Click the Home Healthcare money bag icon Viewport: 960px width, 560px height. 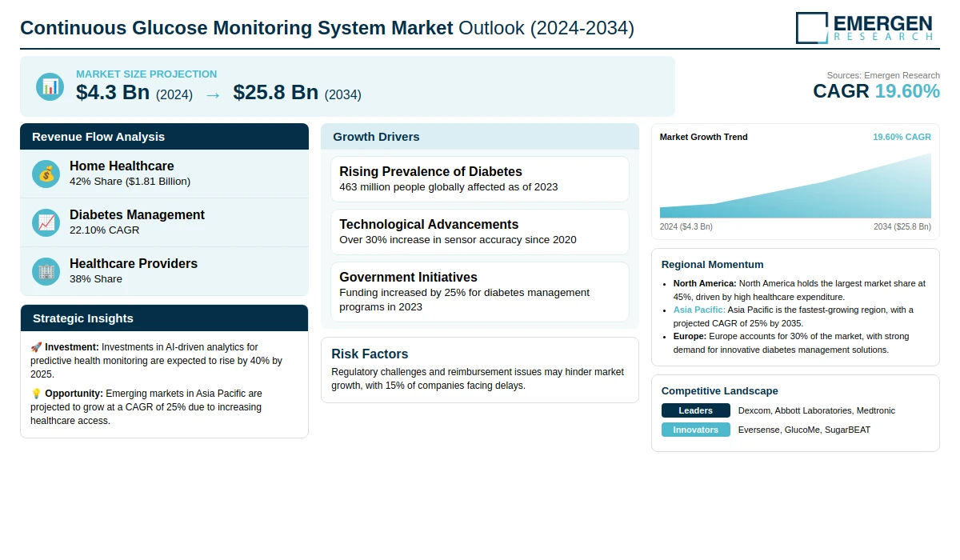pos(46,174)
